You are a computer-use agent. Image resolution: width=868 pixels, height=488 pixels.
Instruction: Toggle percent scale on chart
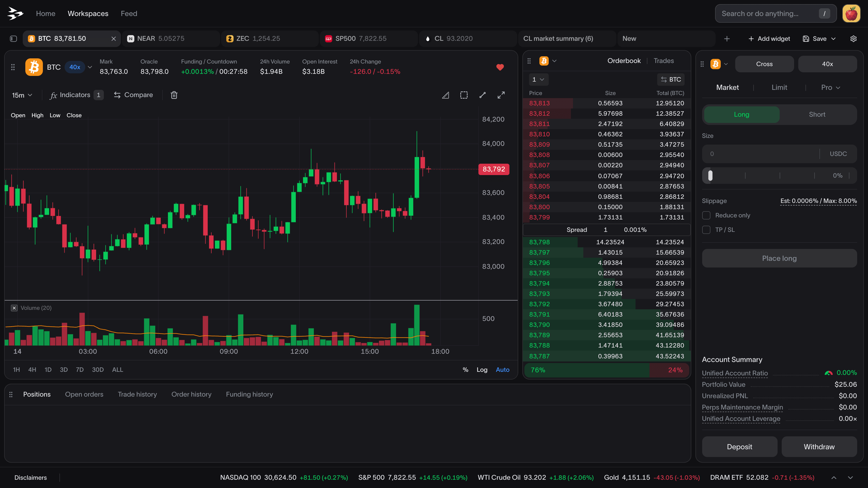(x=465, y=370)
